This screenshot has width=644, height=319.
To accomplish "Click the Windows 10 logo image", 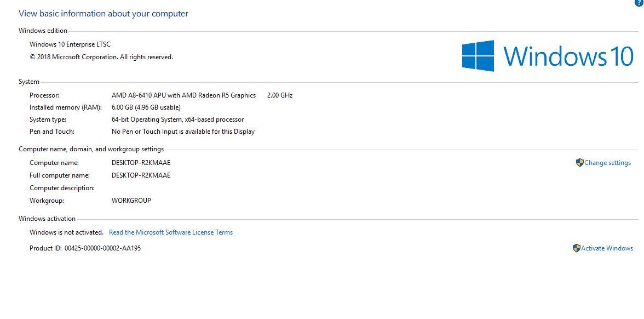I will (x=547, y=56).
